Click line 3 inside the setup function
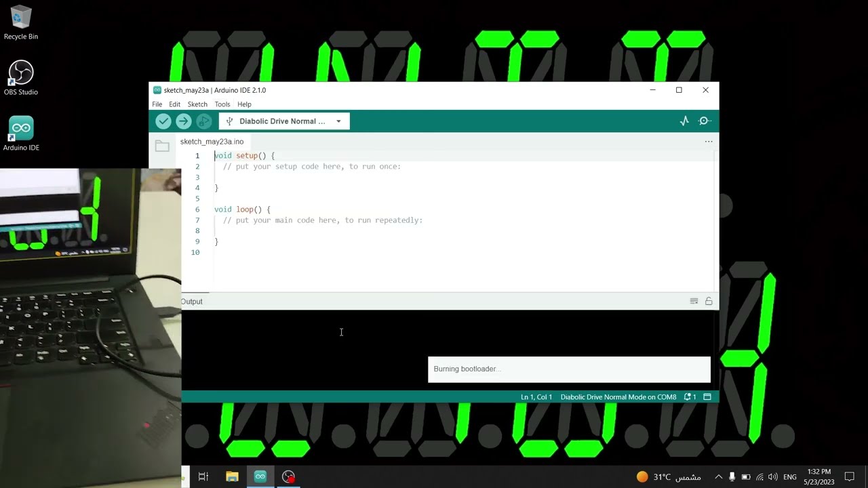The image size is (868, 488). click(x=464, y=177)
